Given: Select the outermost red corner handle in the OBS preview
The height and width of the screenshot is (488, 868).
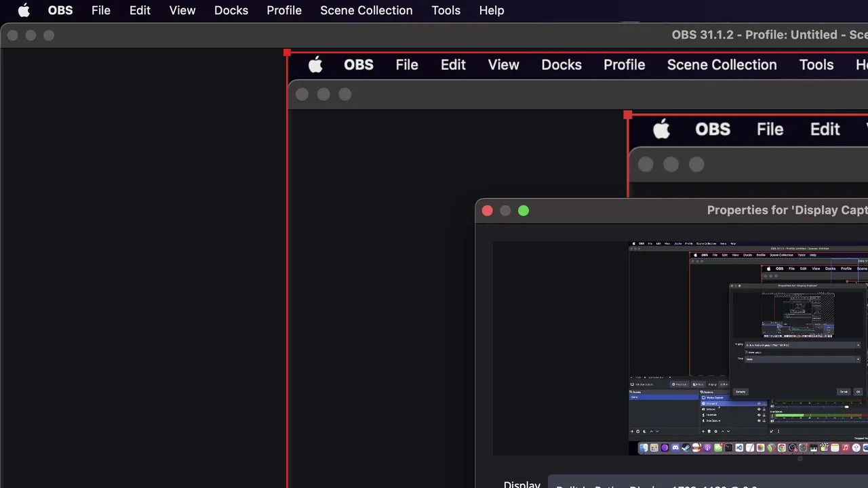Looking at the screenshot, I should click(x=288, y=52).
